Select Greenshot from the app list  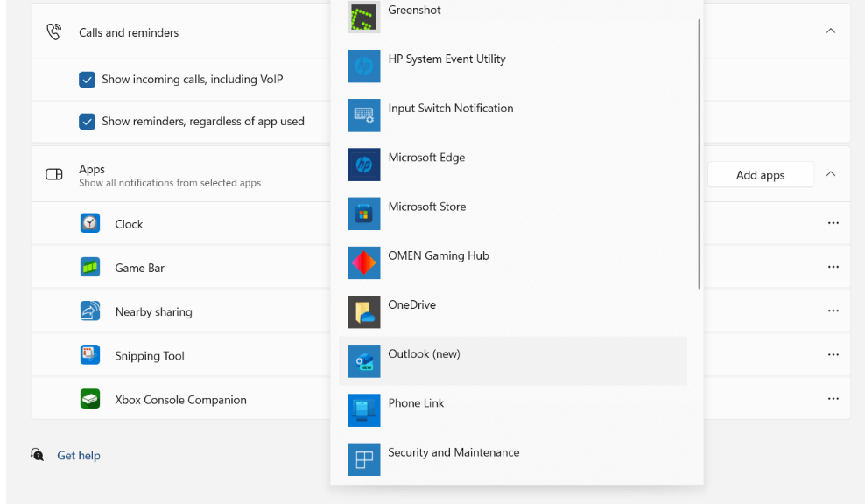click(x=513, y=17)
